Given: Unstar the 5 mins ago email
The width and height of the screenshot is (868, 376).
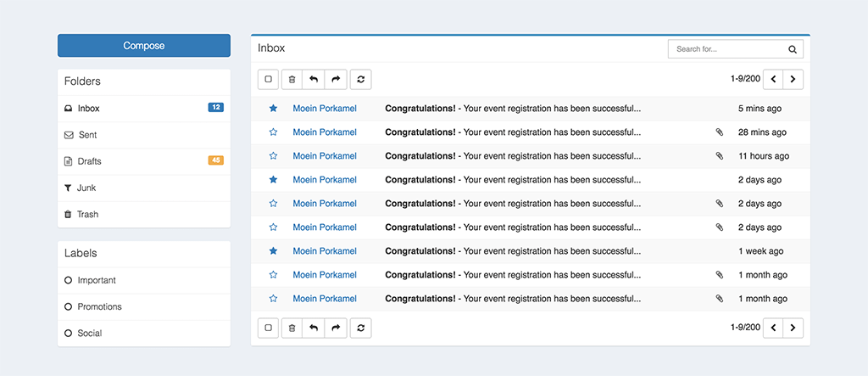Looking at the screenshot, I should tap(273, 108).
